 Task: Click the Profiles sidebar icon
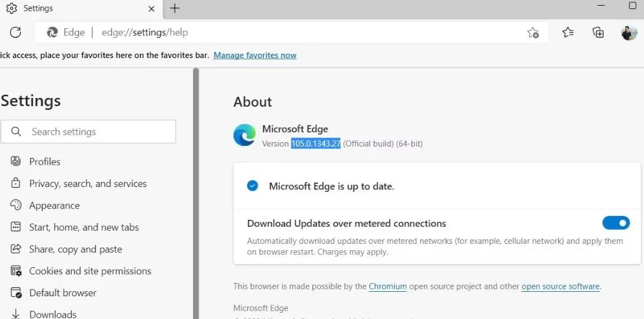tap(16, 161)
